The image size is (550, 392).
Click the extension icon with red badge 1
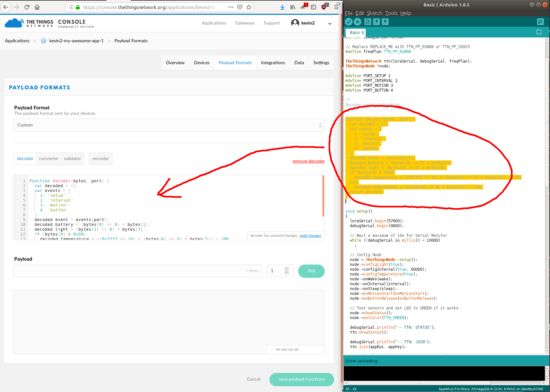303,6
